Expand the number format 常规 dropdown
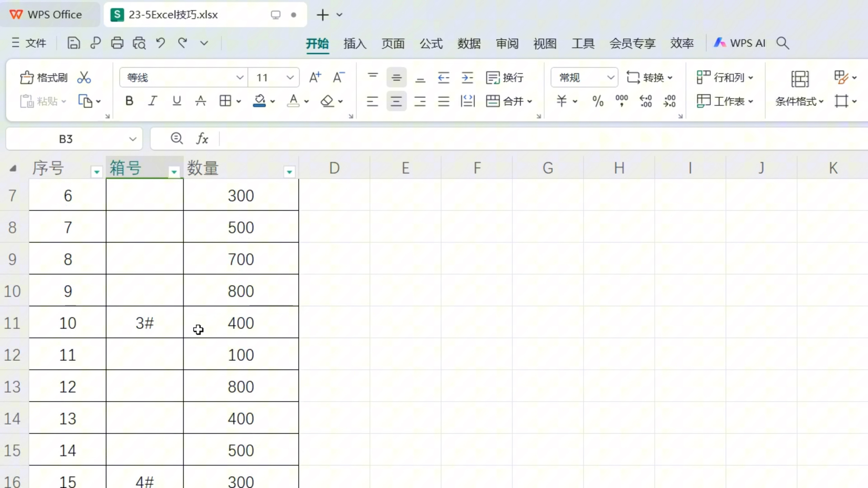Viewport: 868px width, 488px height. click(x=610, y=78)
